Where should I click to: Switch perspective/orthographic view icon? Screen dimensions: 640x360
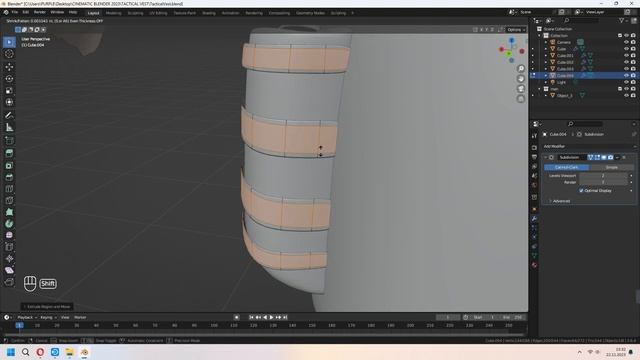tap(521, 99)
